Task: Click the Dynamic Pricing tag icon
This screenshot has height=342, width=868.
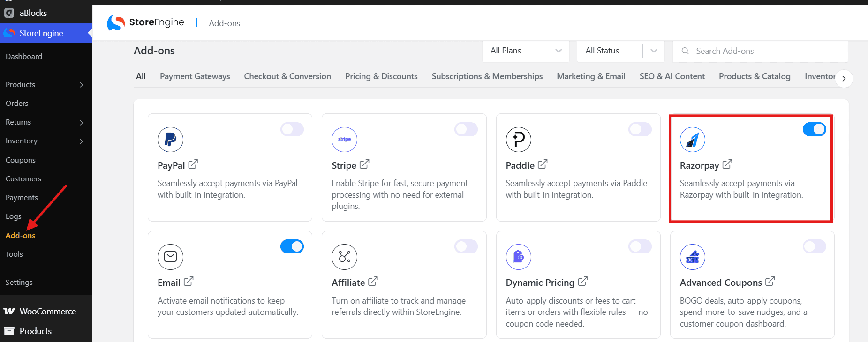Action: pos(518,257)
